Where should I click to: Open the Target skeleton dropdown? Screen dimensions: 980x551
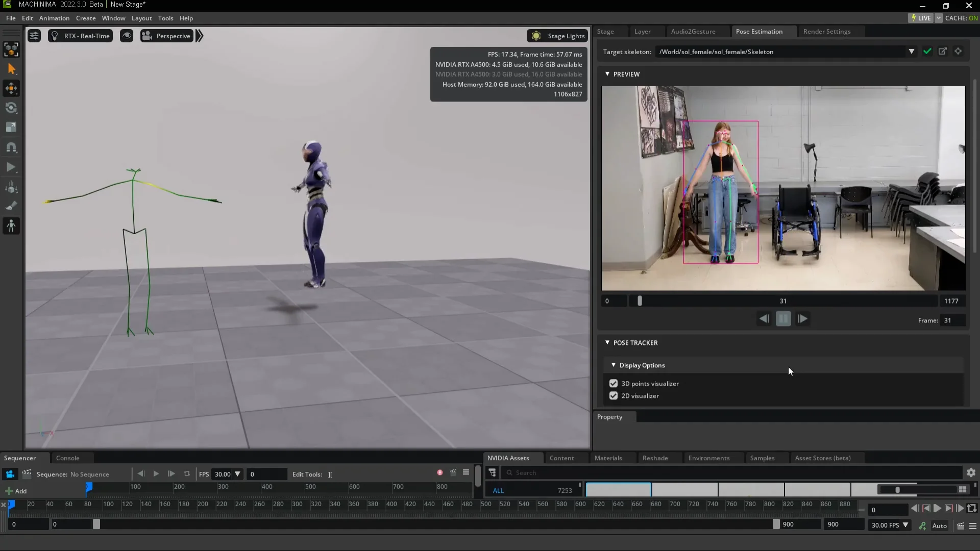[x=912, y=51]
